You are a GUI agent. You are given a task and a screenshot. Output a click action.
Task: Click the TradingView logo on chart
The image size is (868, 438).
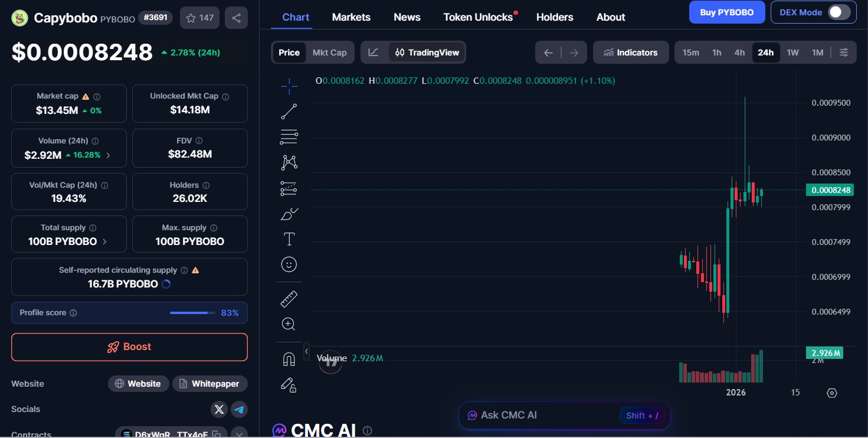click(x=330, y=362)
